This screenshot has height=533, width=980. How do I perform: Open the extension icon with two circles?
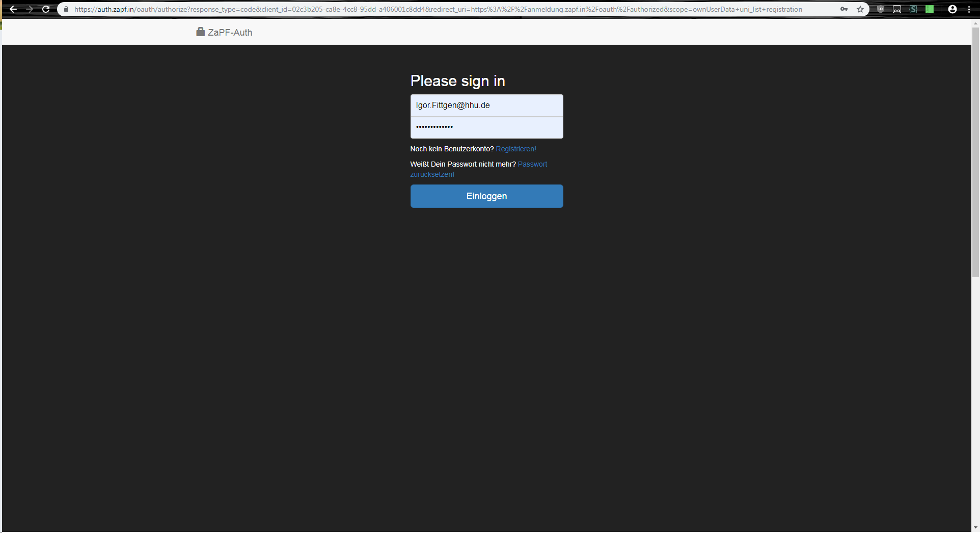point(897,9)
